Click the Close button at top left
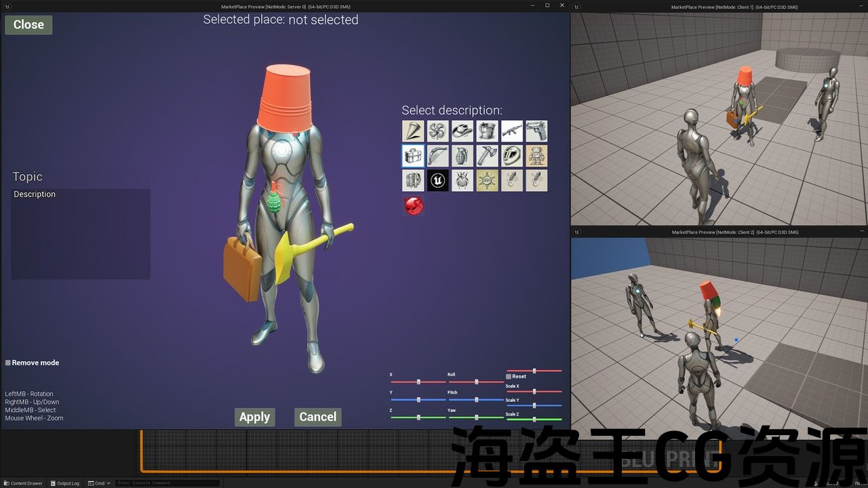Screen dimensions: 868x488 tap(28, 24)
